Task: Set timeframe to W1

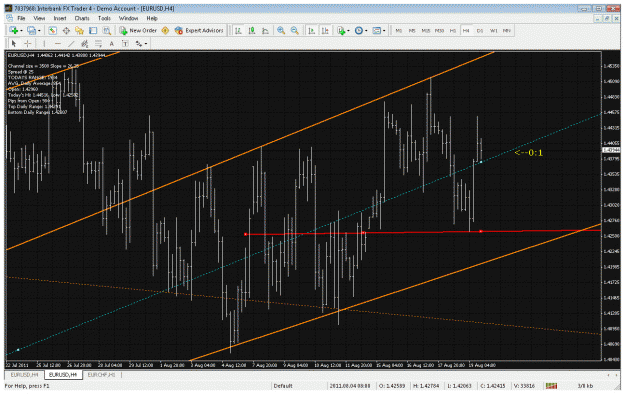Action: point(493,31)
